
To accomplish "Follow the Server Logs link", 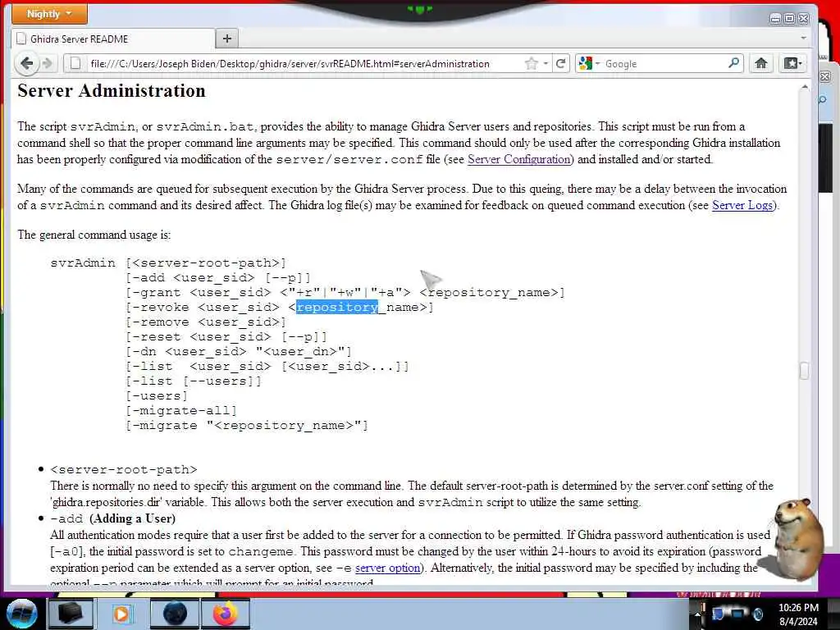I will pos(742,205).
